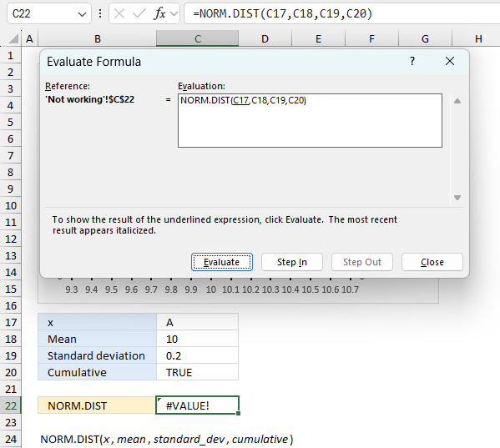Click the enter checkmark icon in formula bar
Viewport: 500px width, 448px height.
click(x=139, y=13)
